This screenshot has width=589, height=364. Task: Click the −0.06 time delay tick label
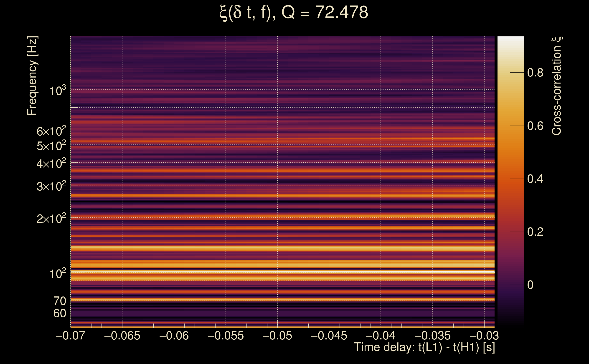click(174, 336)
